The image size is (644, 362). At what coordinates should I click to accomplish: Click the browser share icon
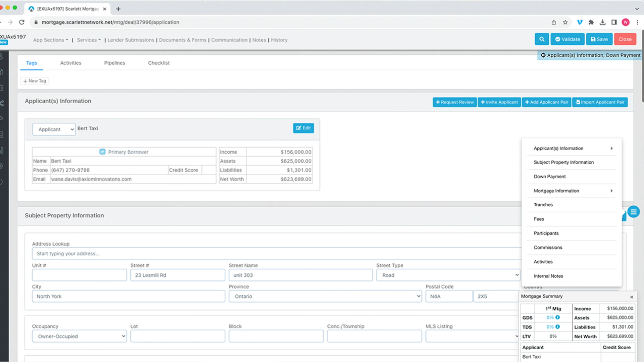[x=554, y=22]
